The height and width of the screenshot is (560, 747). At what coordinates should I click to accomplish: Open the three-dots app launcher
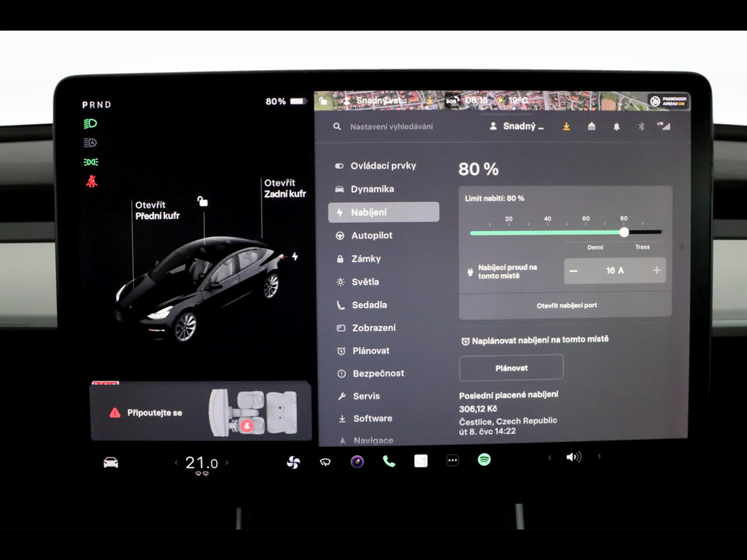(452, 461)
